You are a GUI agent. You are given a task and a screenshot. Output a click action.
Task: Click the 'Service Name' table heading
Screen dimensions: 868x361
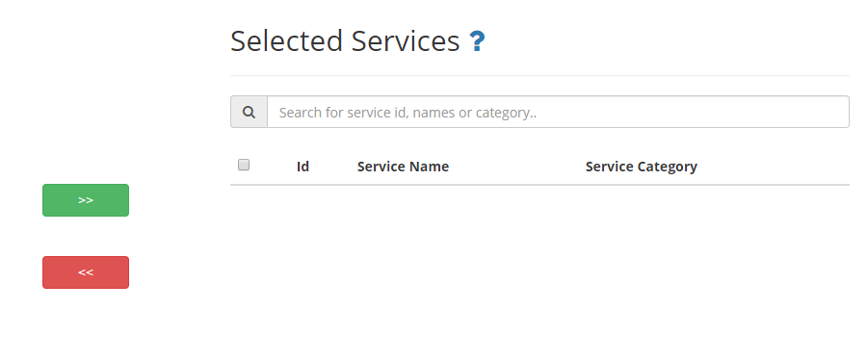[x=403, y=167]
